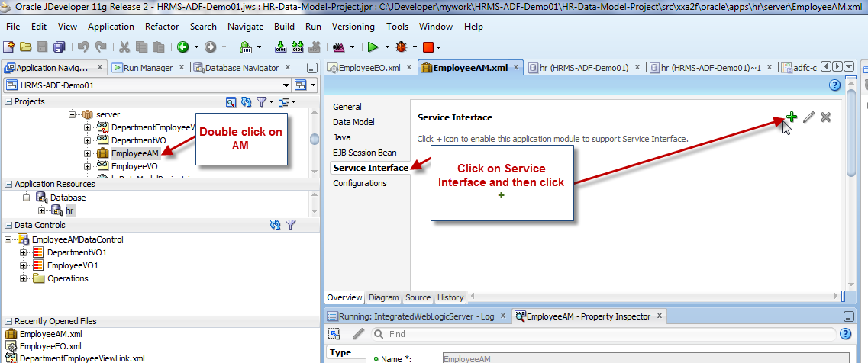Expand the DepartmentVO1 data control node
Viewport: 868px width, 363px height.
(x=23, y=252)
